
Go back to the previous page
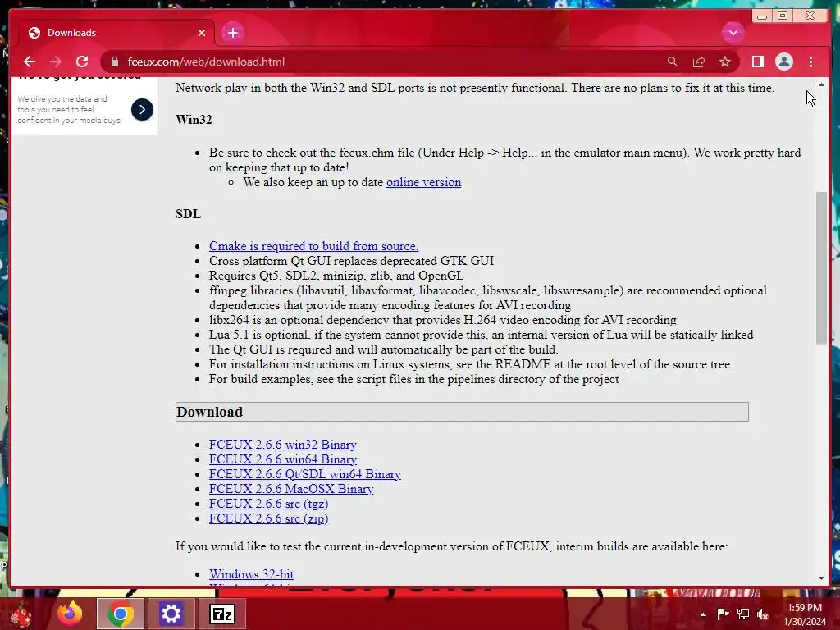point(30,62)
